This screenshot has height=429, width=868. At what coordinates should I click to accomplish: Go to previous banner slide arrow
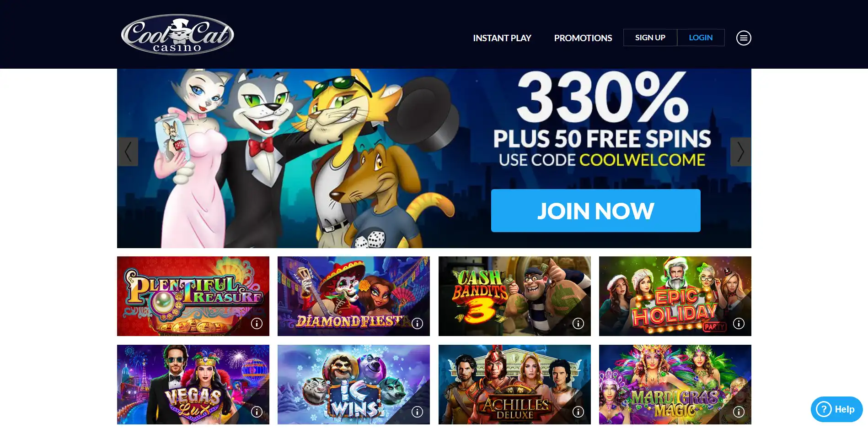tap(128, 152)
